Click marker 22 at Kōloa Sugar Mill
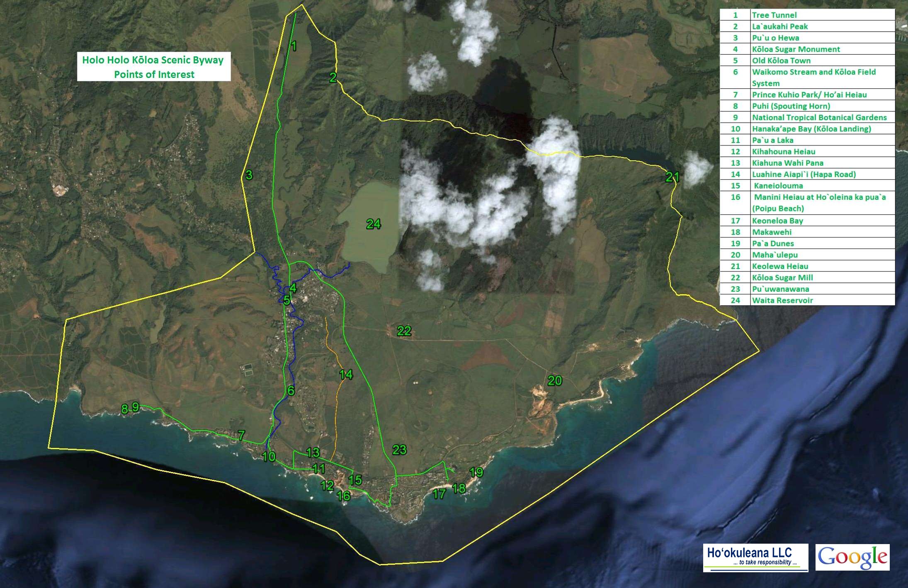Image resolution: width=908 pixels, height=588 pixels. [404, 331]
